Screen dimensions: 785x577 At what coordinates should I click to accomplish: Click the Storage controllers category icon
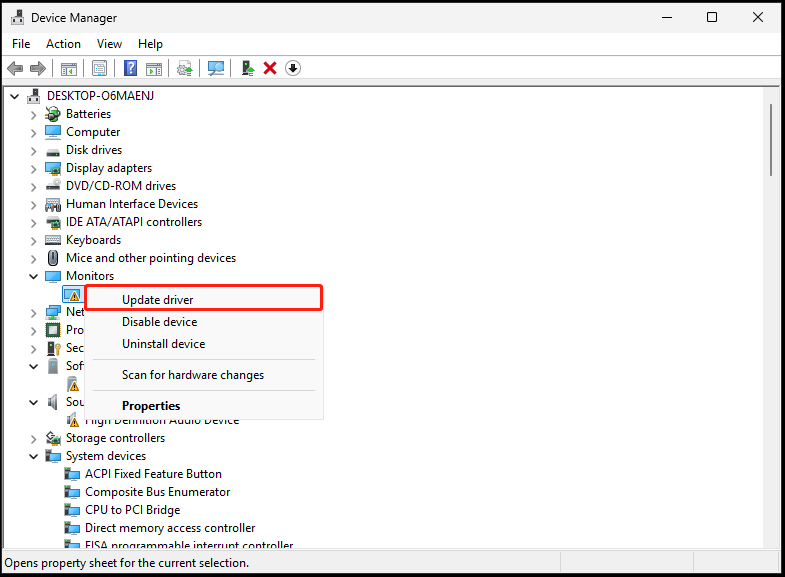pos(53,438)
